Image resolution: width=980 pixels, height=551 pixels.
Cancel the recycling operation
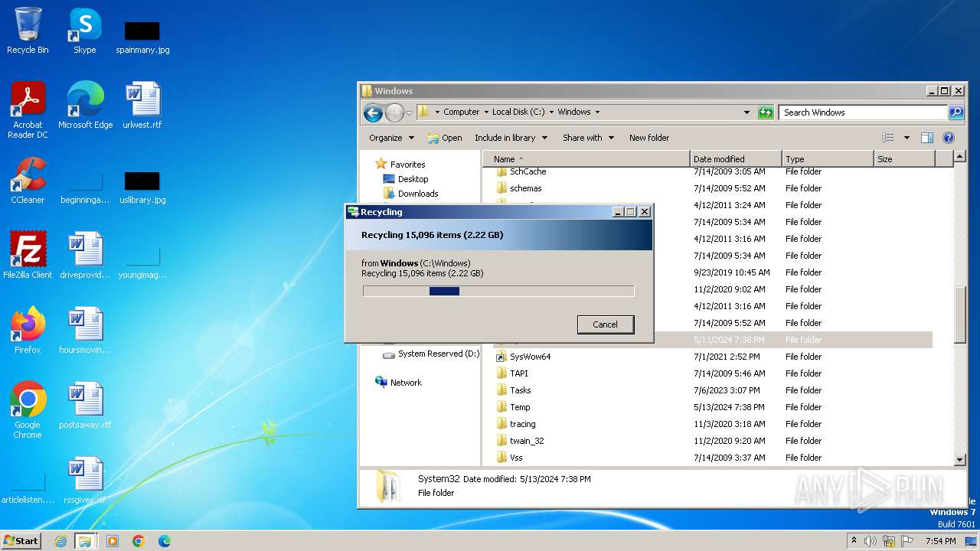point(605,324)
